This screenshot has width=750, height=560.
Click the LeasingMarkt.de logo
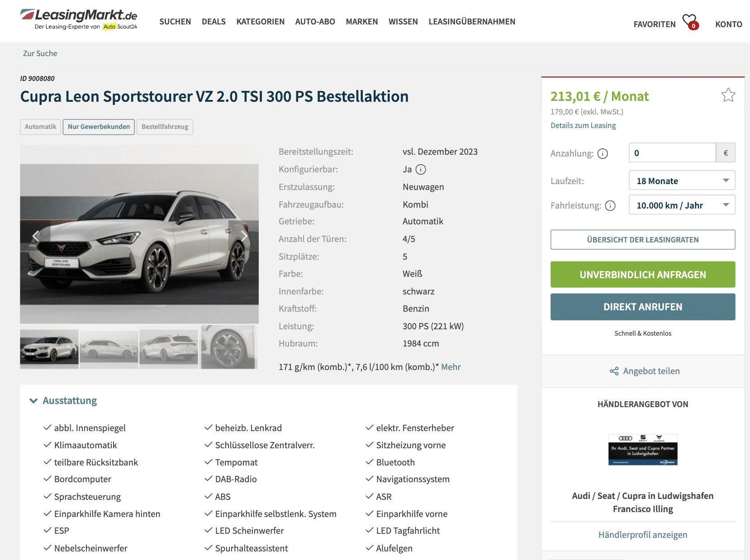click(79, 19)
